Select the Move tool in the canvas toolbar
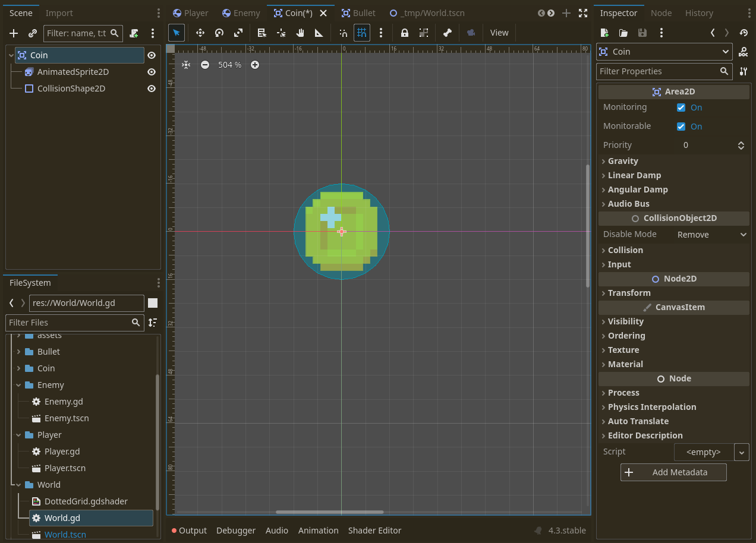 pos(200,33)
